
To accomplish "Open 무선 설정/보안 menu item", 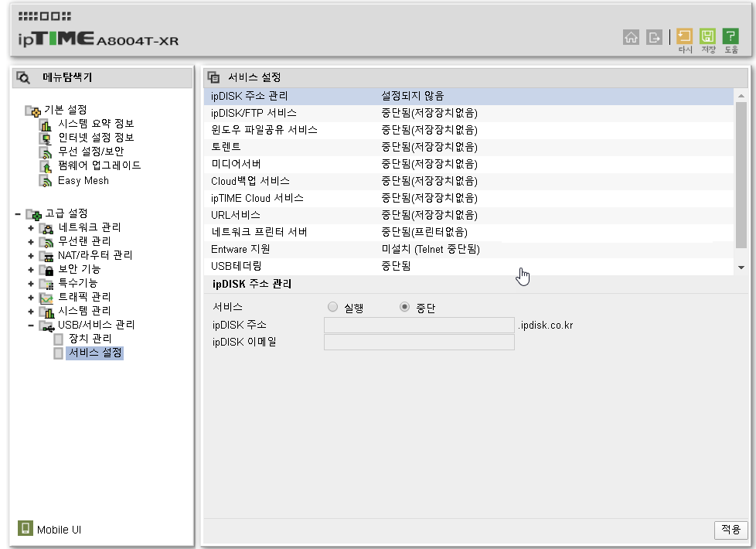I will (x=90, y=152).
